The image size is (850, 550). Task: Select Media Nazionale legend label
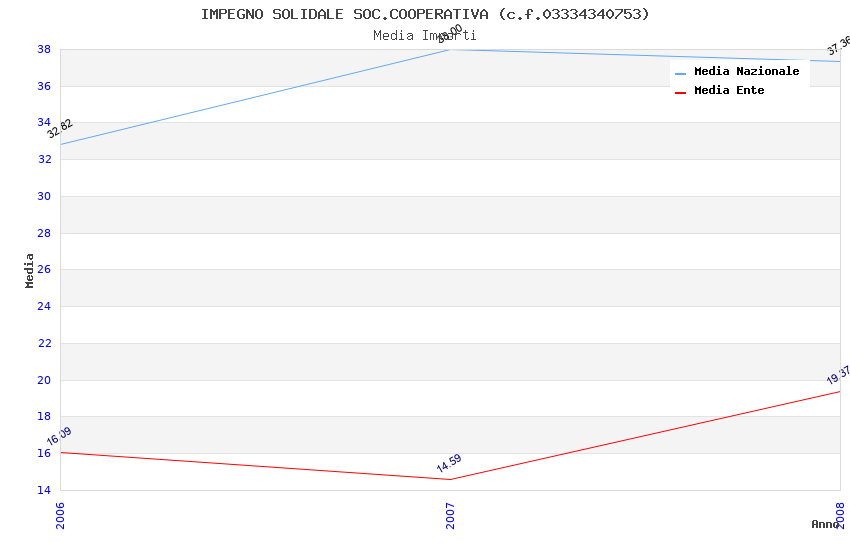pos(746,71)
